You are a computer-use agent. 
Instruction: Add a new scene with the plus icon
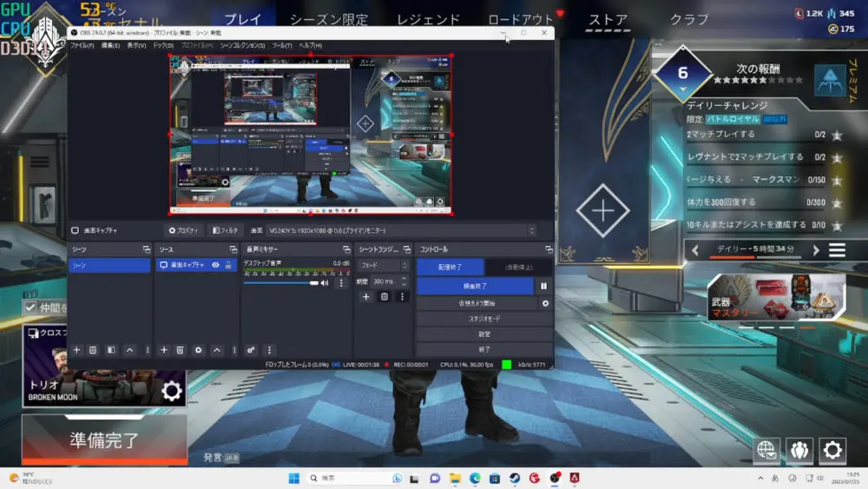(76, 350)
